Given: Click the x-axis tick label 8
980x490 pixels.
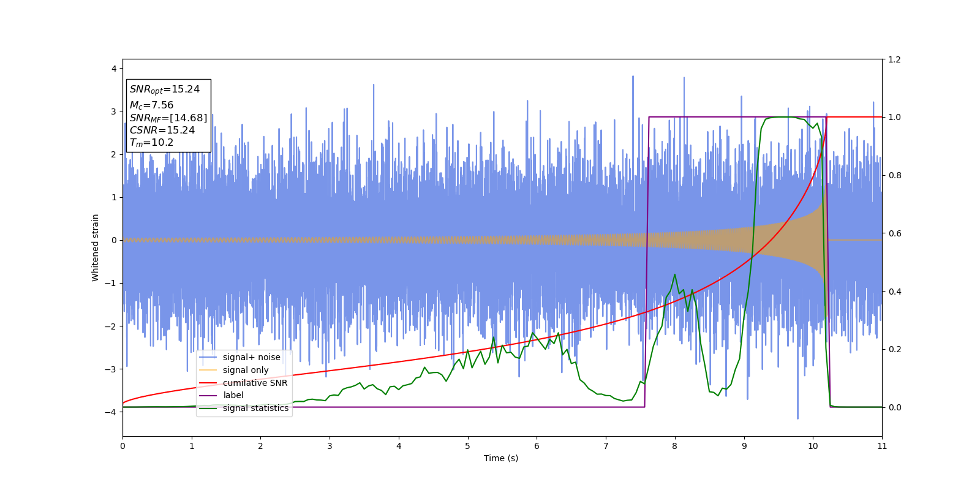Looking at the screenshot, I should 675,446.
